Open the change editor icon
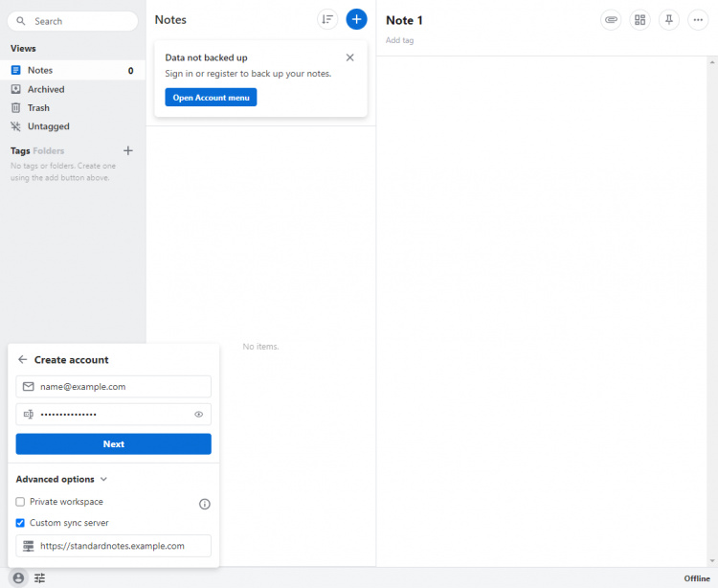Image resolution: width=718 pixels, height=588 pixels. 640,20
